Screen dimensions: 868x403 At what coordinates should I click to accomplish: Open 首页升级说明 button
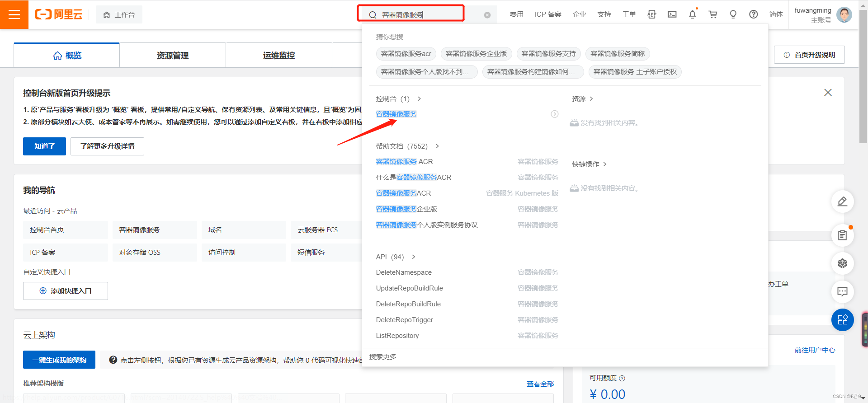tap(809, 55)
